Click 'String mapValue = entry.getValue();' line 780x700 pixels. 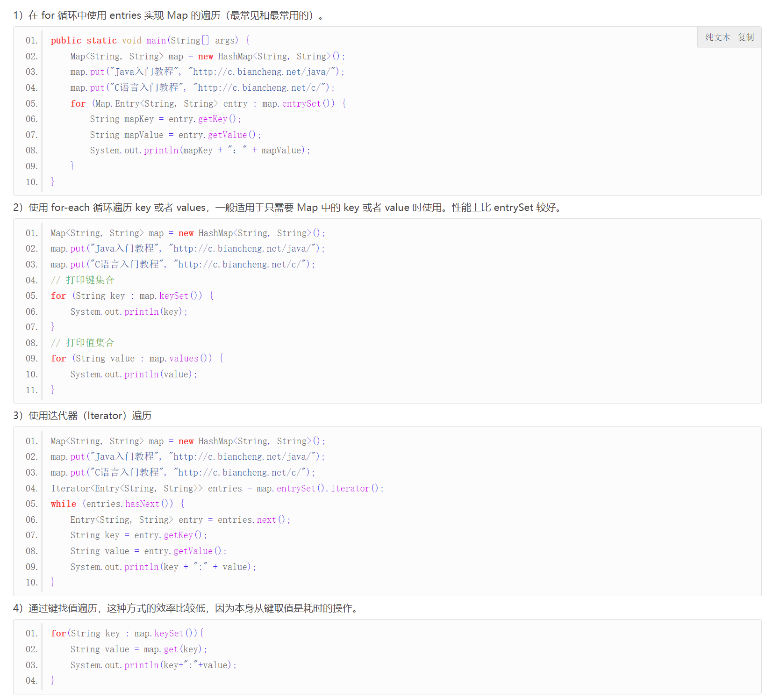point(176,135)
